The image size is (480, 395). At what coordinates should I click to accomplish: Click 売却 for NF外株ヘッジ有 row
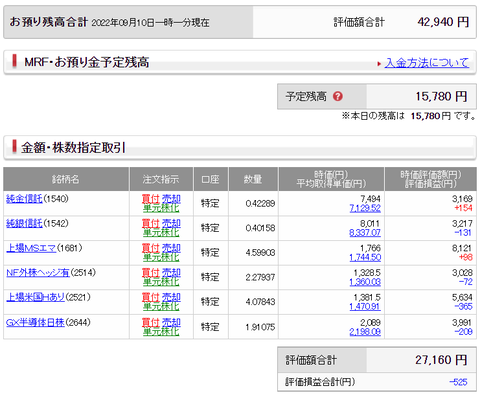[171, 273]
